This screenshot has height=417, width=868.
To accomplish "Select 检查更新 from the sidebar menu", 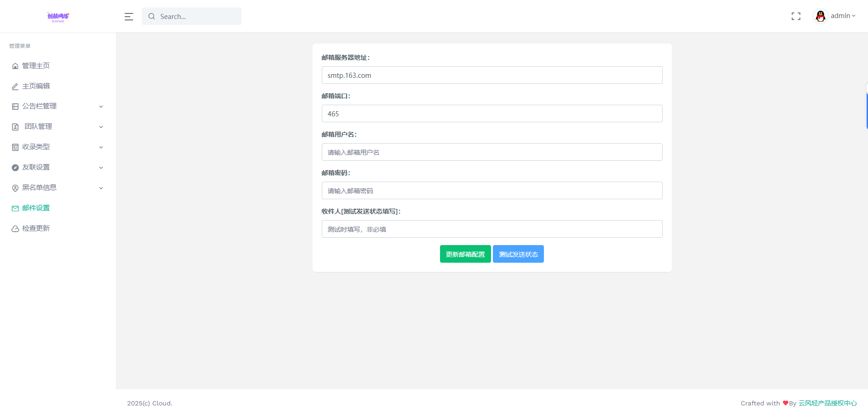I will (x=36, y=228).
